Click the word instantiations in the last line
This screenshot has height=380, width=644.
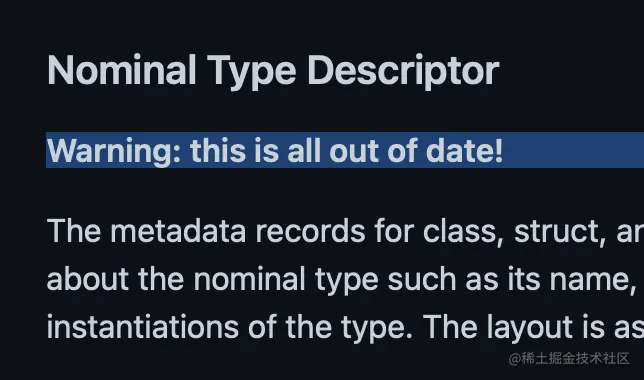143,327
